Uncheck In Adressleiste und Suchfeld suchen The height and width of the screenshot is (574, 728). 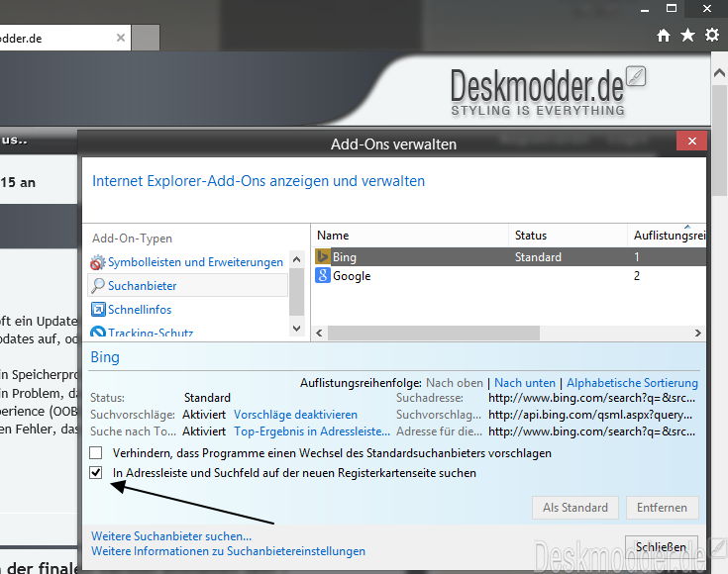[x=96, y=473]
